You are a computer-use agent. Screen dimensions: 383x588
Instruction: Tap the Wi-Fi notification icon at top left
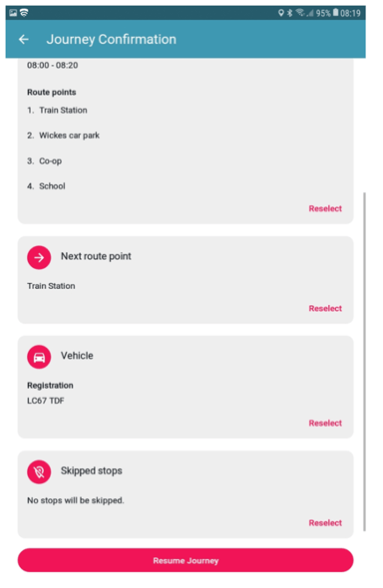tap(24, 13)
